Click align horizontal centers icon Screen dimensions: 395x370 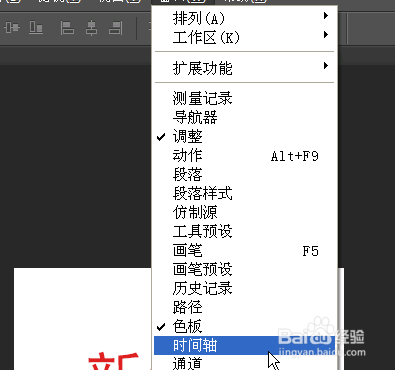[x=91, y=28]
